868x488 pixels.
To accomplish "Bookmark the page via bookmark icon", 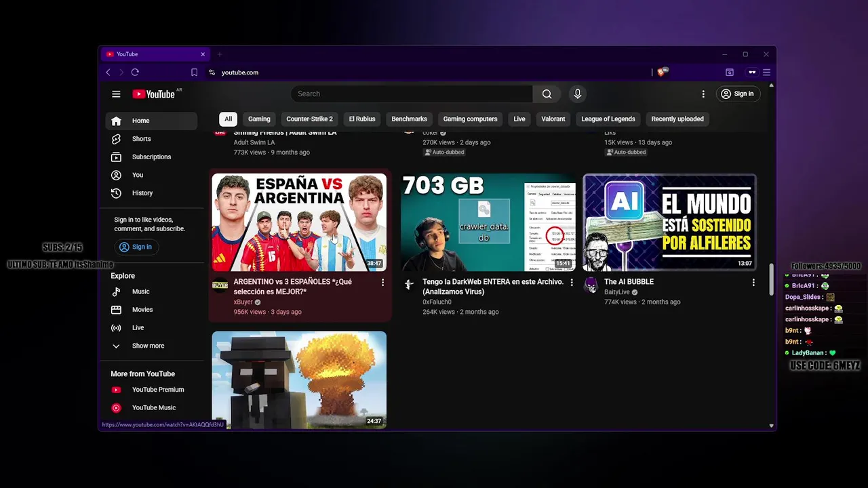I will click(x=194, y=73).
